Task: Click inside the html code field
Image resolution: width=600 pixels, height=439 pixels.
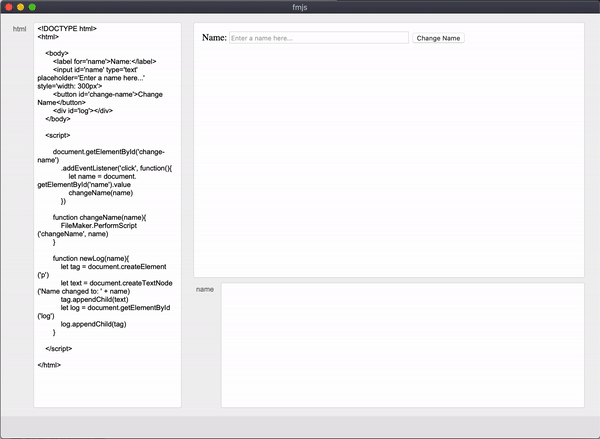Action: (x=108, y=215)
